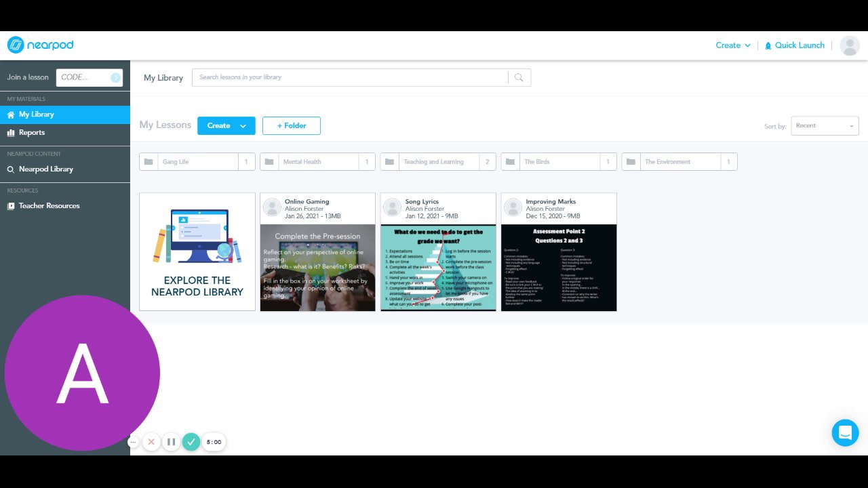
Task: Open the Create menu in top bar
Action: (733, 45)
